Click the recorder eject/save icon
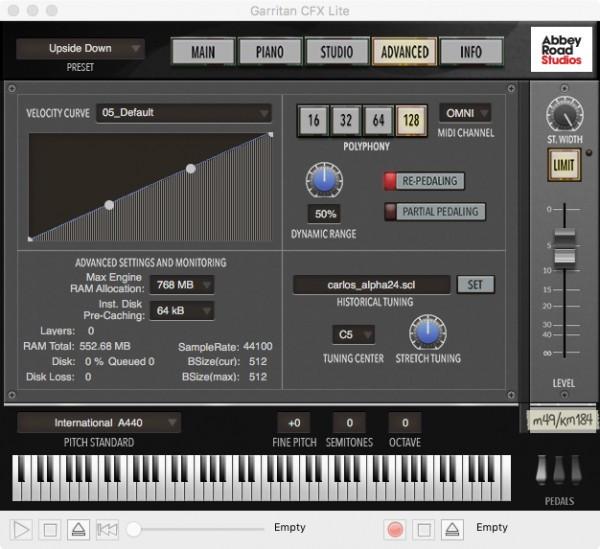Image resolution: width=600 pixels, height=549 pixels. tap(452, 530)
